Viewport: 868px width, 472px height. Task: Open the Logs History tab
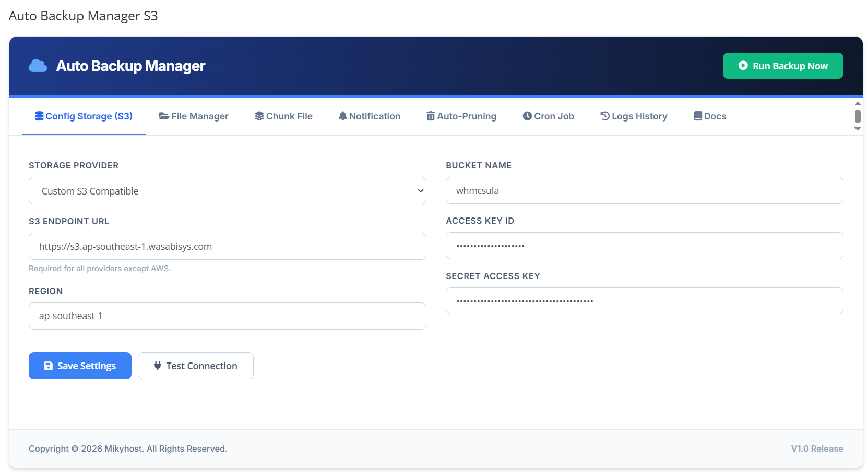click(634, 116)
